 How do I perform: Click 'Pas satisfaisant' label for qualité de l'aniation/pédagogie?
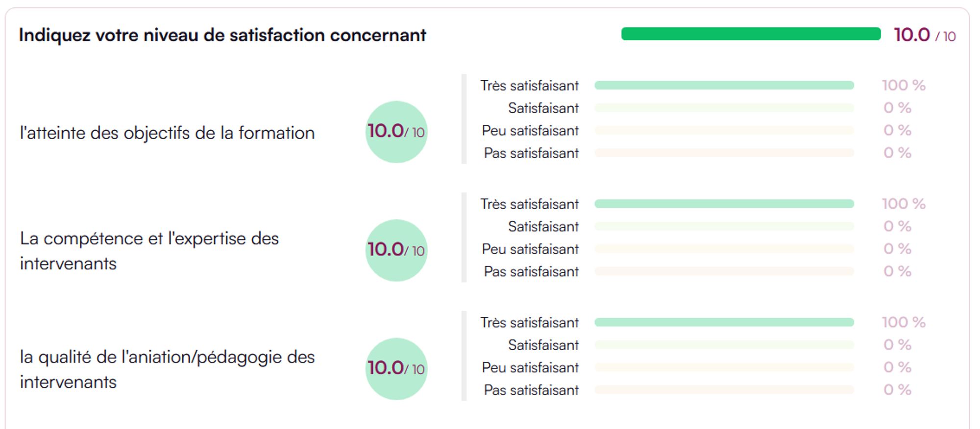coord(531,390)
